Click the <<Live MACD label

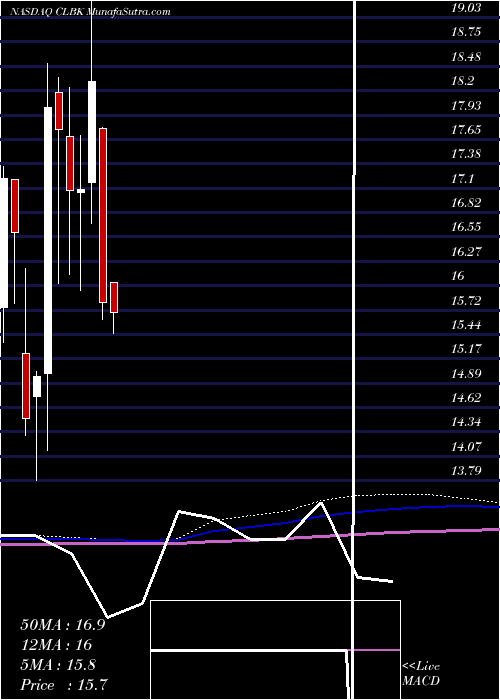pyautogui.click(x=421, y=674)
